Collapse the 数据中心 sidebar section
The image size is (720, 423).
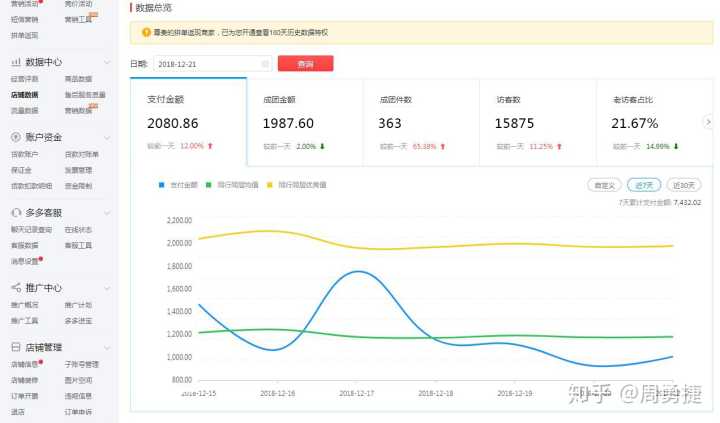pyautogui.click(x=107, y=62)
